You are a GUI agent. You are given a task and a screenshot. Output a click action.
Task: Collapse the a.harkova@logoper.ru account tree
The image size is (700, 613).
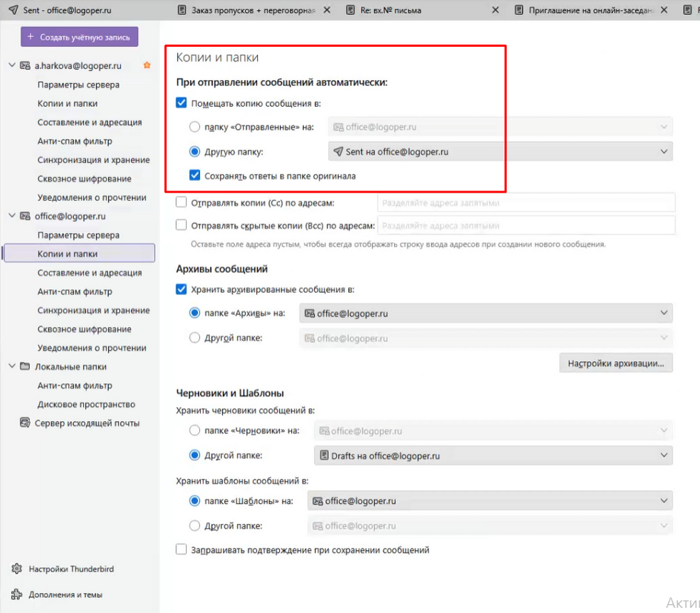12,65
